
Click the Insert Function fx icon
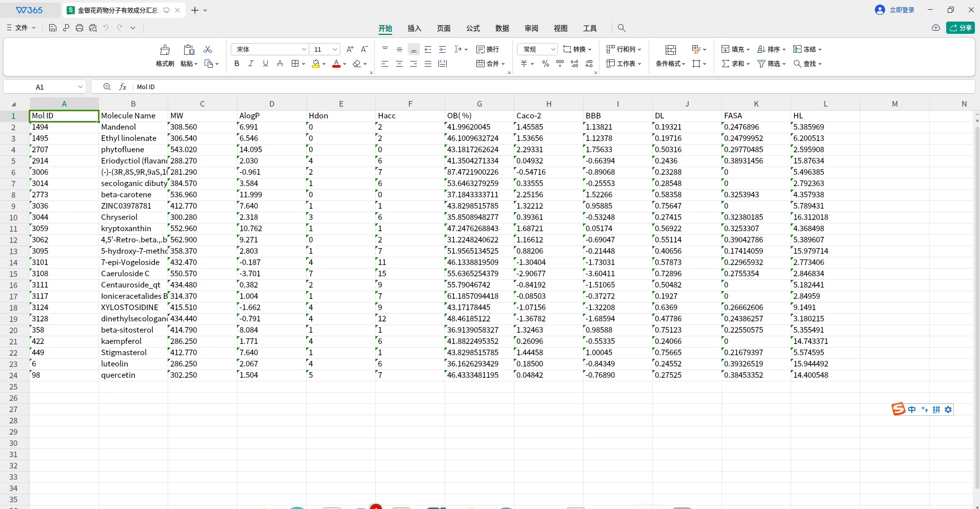coord(123,87)
